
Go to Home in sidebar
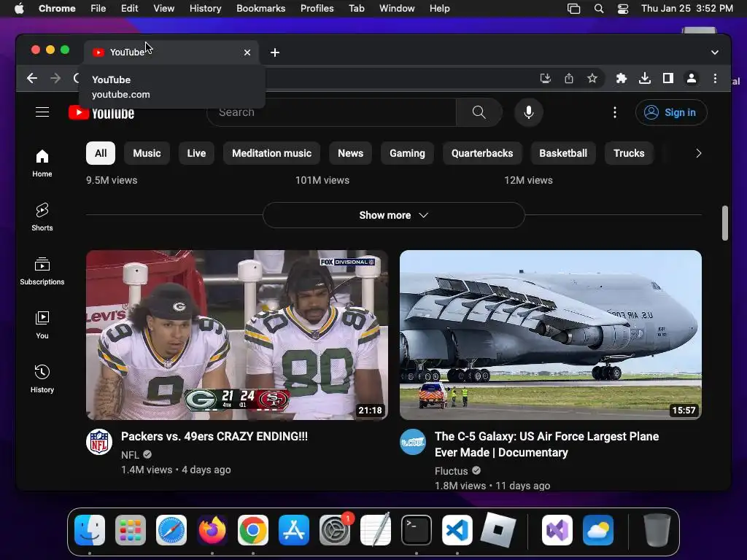coord(42,163)
